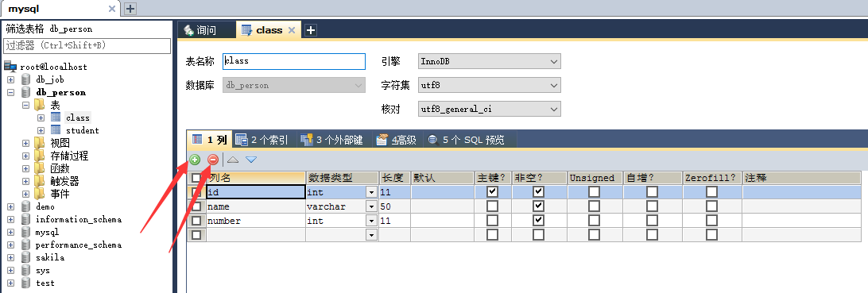Screen dimensions: 868x293
Task: Close the class tab
Action: [292, 30]
